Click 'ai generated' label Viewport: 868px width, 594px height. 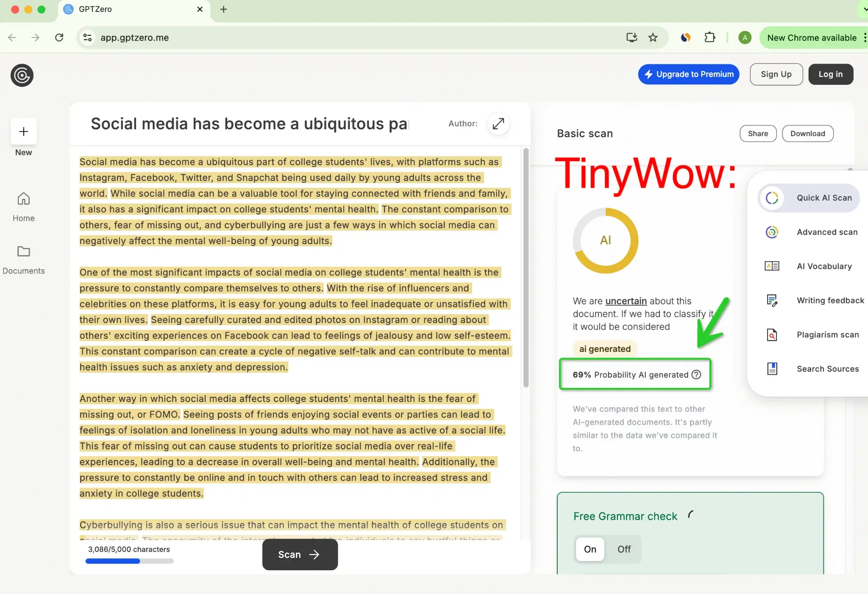(x=605, y=349)
